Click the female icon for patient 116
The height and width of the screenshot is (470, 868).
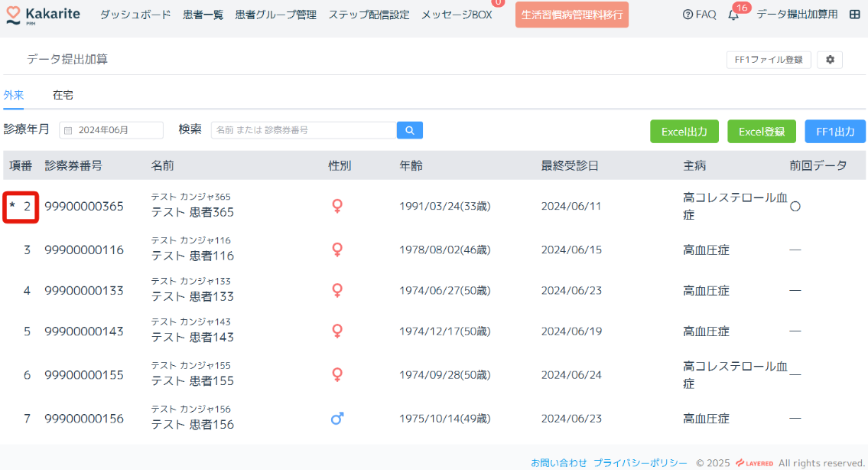point(337,250)
